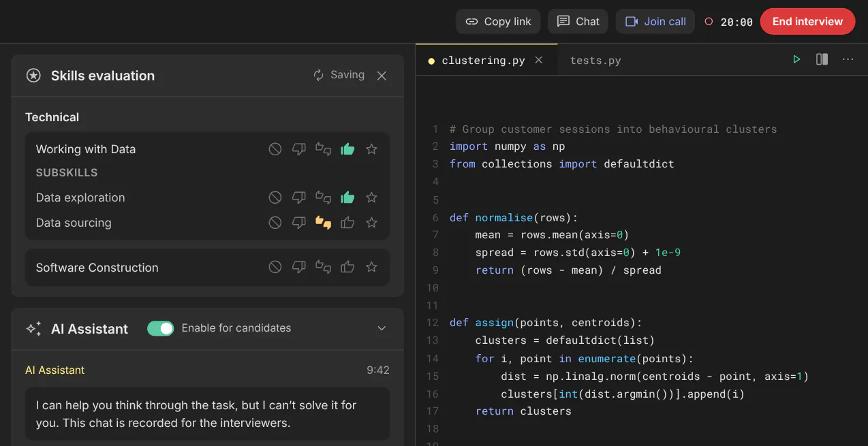Toggle Enable for candidates switch
The height and width of the screenshot is (446, 868).
(161, 328)
